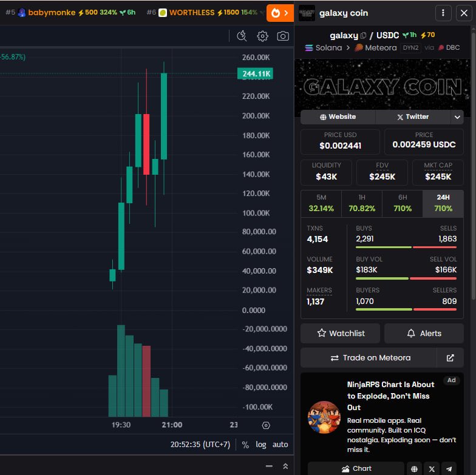Open NinjaRPS ad Telegram icon
The width and height of the screenshot is (476, 475).
click(449, 468)
